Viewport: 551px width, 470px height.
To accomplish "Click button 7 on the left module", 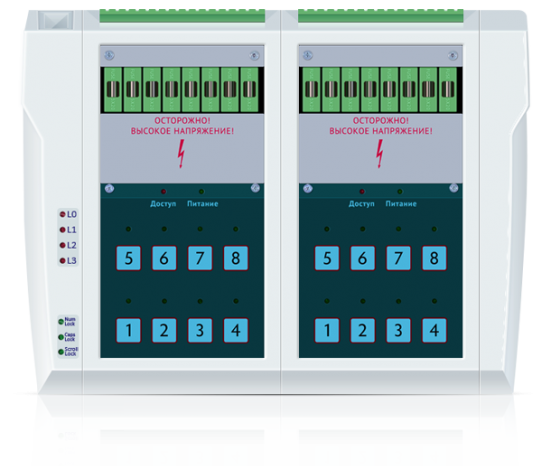I will point(200,258).
